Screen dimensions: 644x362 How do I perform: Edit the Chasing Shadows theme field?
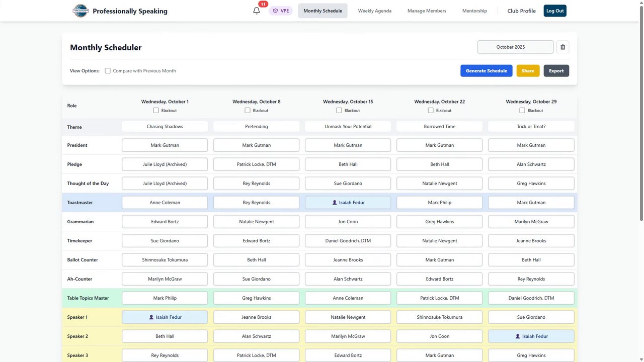click(165, 127)
